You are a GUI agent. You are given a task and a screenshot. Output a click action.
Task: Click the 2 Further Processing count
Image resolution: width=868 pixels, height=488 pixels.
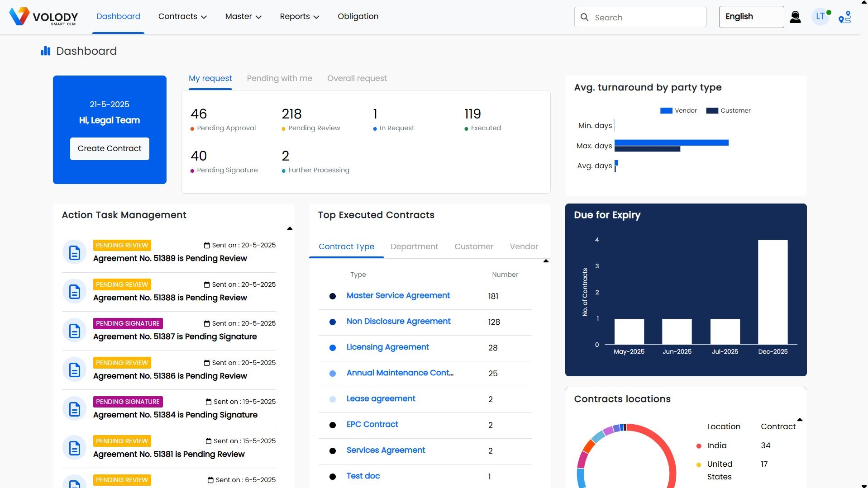pyautogui.click(x=285, y=156)
